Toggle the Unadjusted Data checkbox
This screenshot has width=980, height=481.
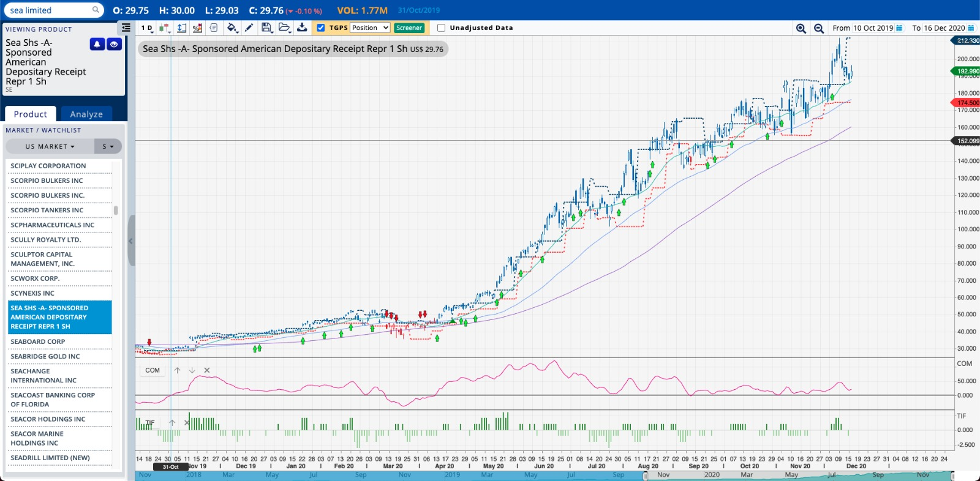pos(441,28)
